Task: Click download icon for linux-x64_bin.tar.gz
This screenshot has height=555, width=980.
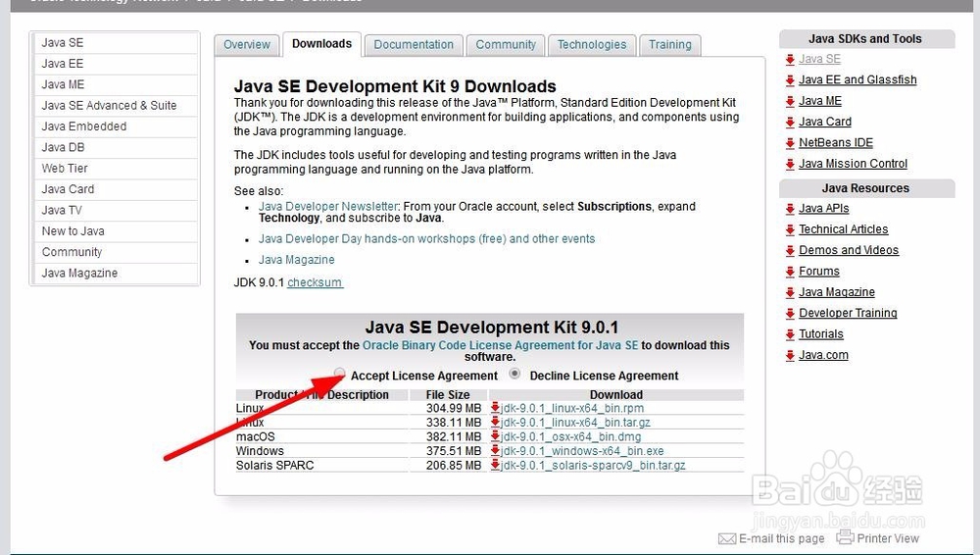Action: 495,423
